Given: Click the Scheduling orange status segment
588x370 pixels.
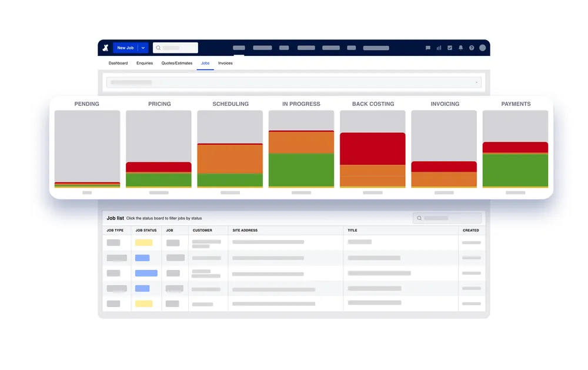Looking at the screenshot, I should pos(230,159).
